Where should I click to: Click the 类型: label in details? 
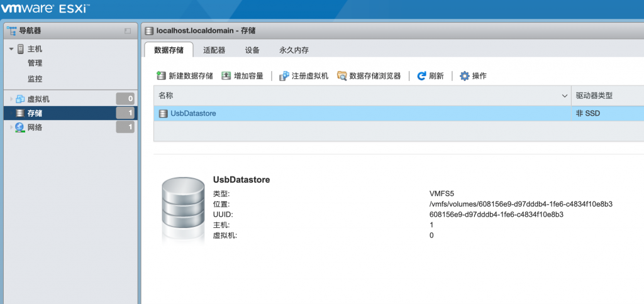pyautogui.click(x=221, y=193)
